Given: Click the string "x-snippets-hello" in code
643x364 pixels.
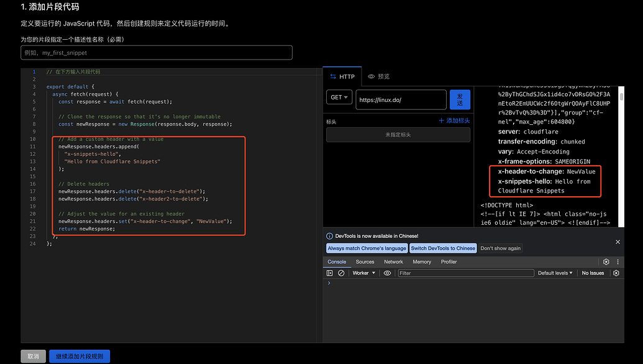Looking at the screenshot, I should click(93, 153).
